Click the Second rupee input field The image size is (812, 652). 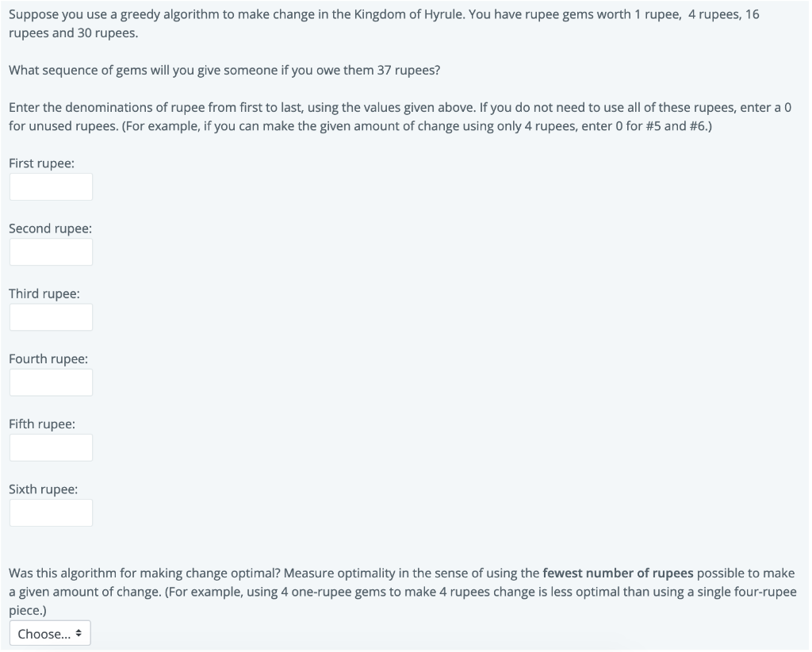[51, 251]
